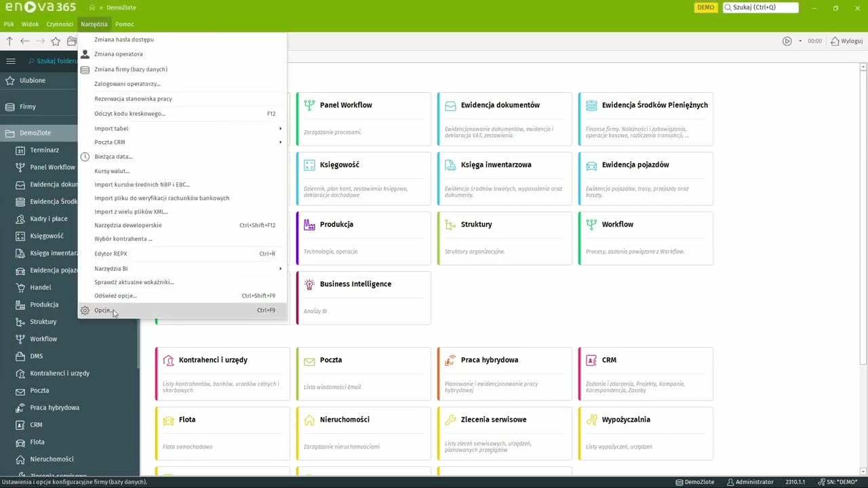The height and width of the screenshot is (488, 868).
Task: Click Ewidencja Środków Pieniężnych tile icon
Action: tap(591, 105)
